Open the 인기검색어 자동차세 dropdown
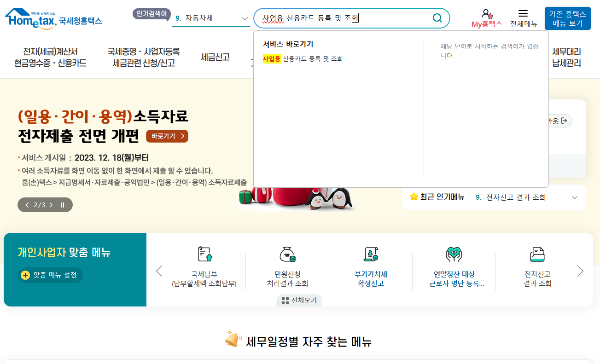Screen dimensions: 600x364 point(245,18)
